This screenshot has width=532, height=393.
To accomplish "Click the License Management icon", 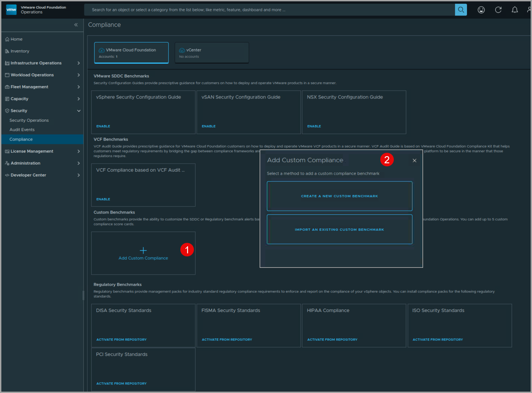I will (7, 151).
